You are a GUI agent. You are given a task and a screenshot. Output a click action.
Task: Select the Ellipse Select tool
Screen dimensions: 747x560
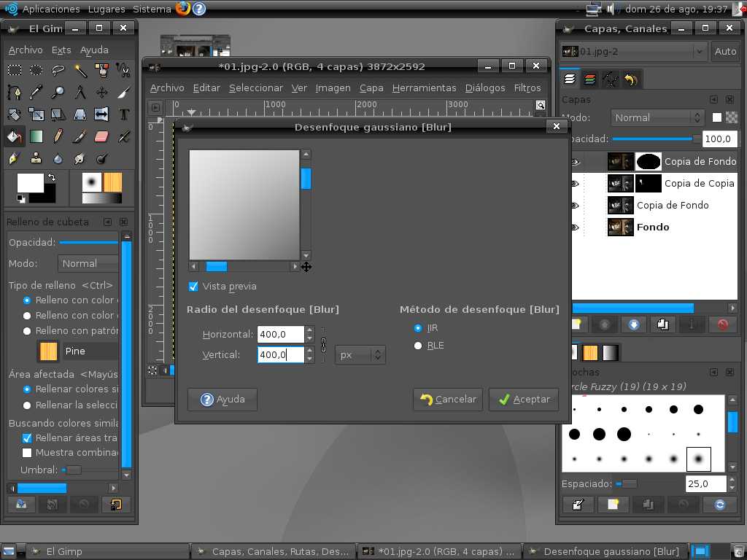(x=36, y=71)
